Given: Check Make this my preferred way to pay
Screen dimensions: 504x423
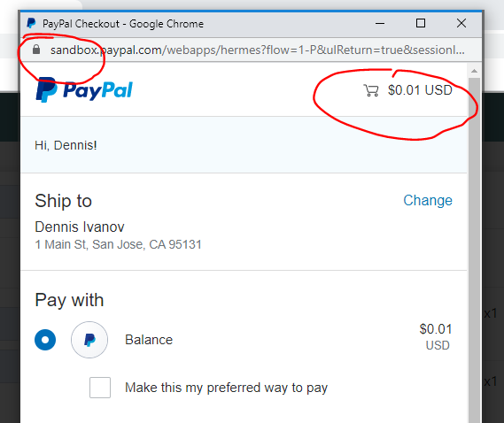Looking at the screenshot, I should tap(100, 388).
